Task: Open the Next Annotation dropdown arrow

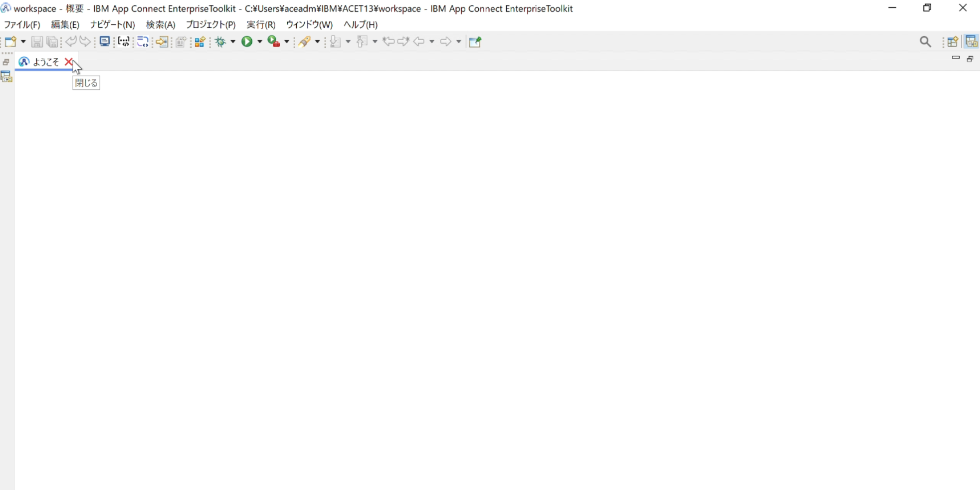Action: tap(348, 42)
